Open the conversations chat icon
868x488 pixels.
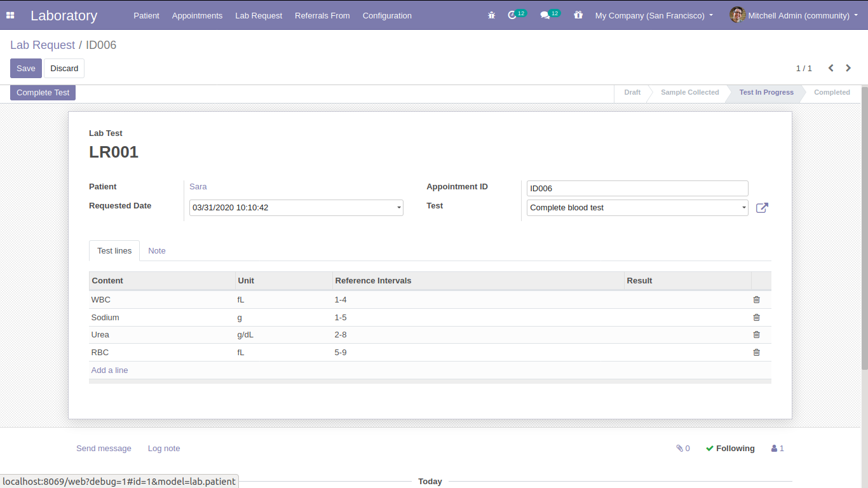(545, 15)
